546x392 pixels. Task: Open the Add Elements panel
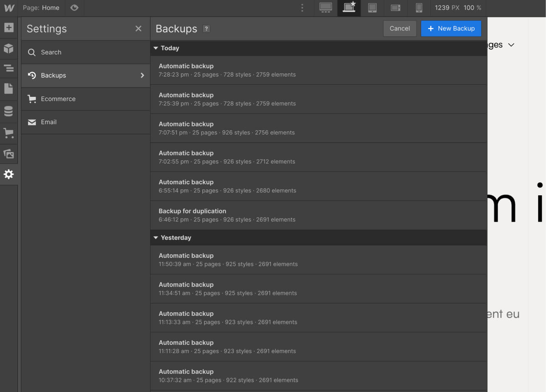point(9,28)
